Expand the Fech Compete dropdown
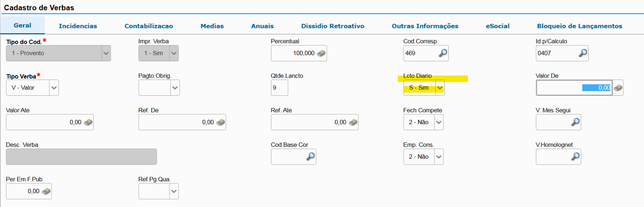644x207 pixels. tap(439, 122)
